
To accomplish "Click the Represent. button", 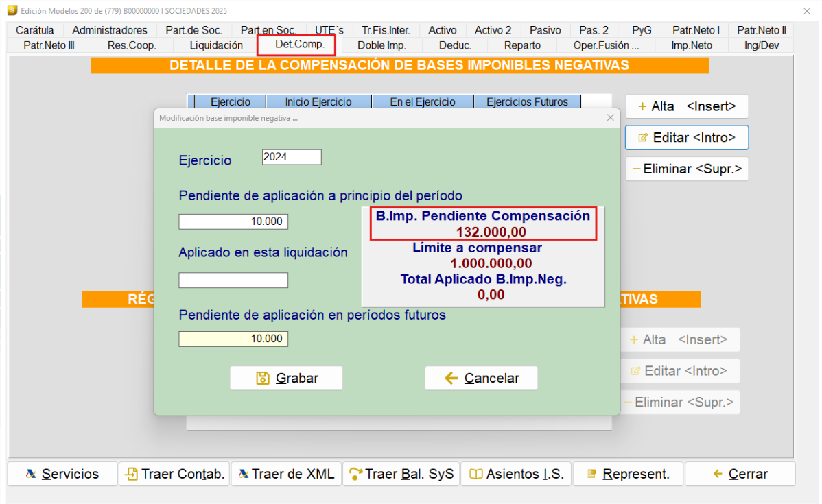I will (629, 474).
